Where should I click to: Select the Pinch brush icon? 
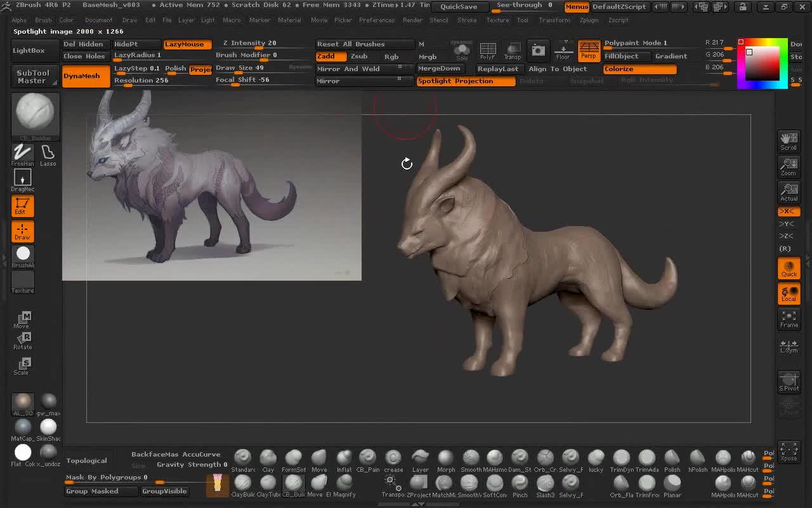point(520,486)
